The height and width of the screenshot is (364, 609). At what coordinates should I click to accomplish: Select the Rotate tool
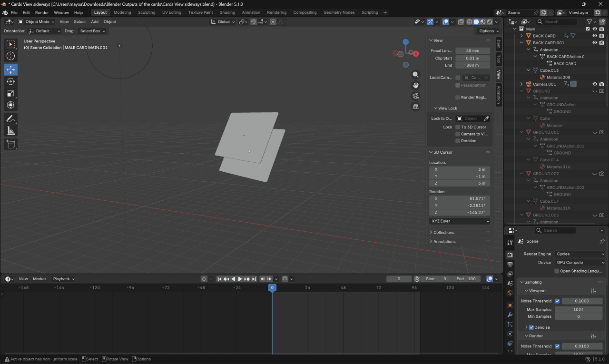coord(10,81)
